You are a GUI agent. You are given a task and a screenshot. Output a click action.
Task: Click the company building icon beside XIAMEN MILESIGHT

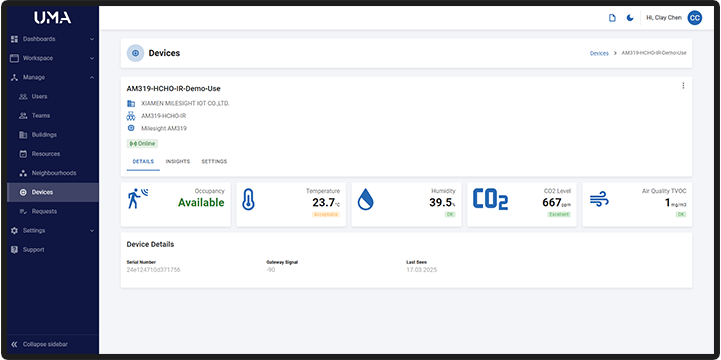pos(131,103)
